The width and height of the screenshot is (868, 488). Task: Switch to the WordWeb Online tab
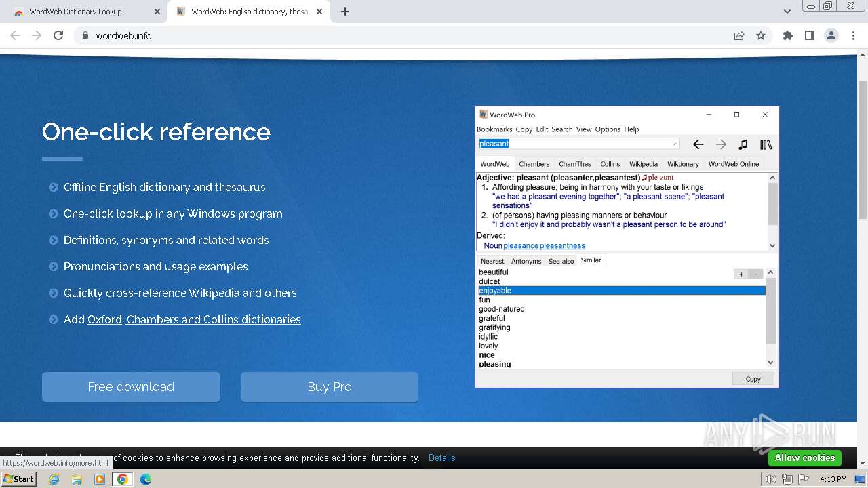pyautogui.click(x=734, y=164)
